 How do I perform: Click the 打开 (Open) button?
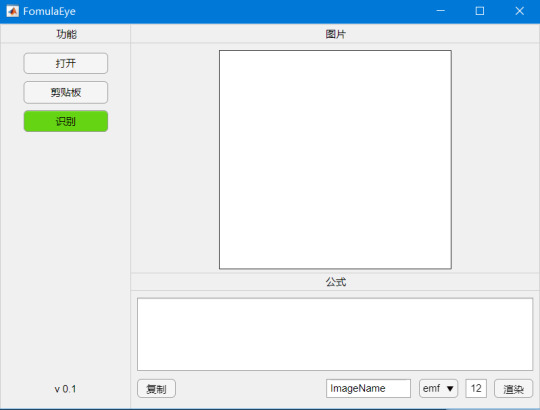(x=65, y=63)
